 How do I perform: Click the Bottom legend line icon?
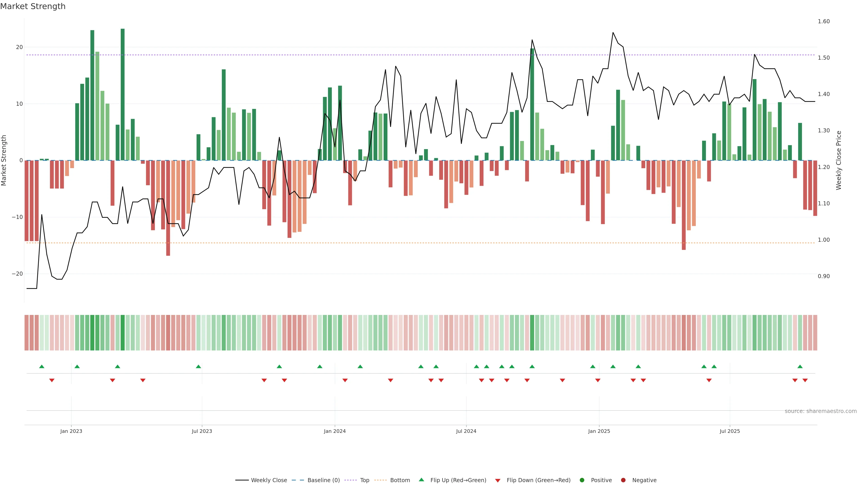[x=380, y=480]
